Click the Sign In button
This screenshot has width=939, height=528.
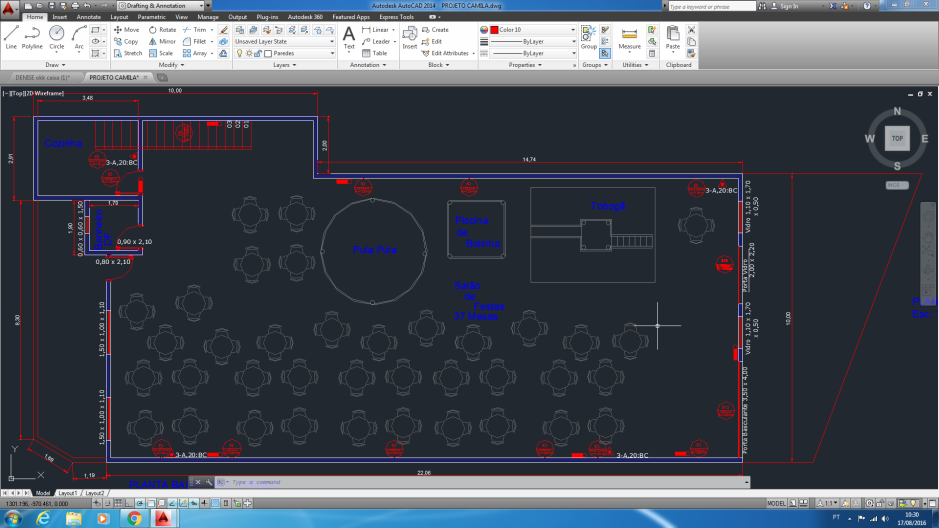coord(789,6)
